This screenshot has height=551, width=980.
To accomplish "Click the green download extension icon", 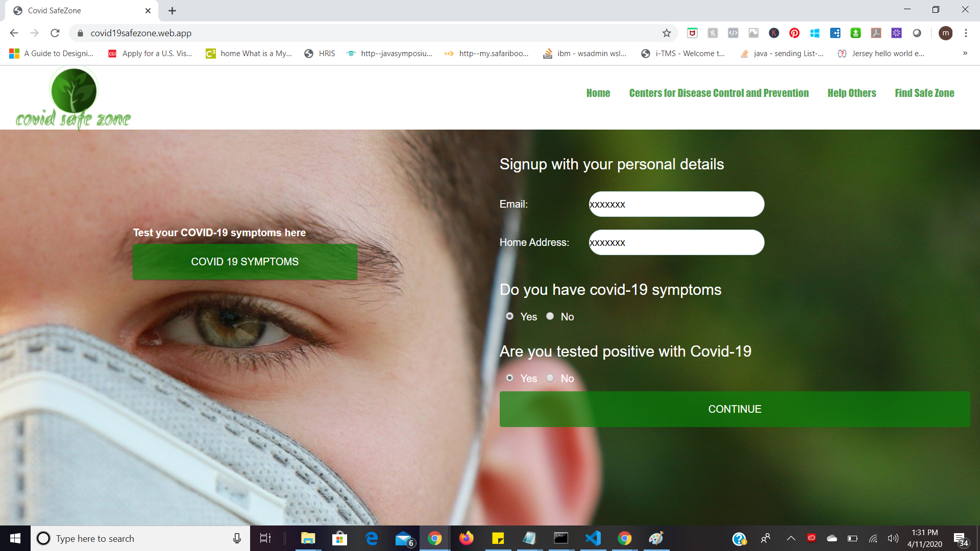I will point(855,33).
